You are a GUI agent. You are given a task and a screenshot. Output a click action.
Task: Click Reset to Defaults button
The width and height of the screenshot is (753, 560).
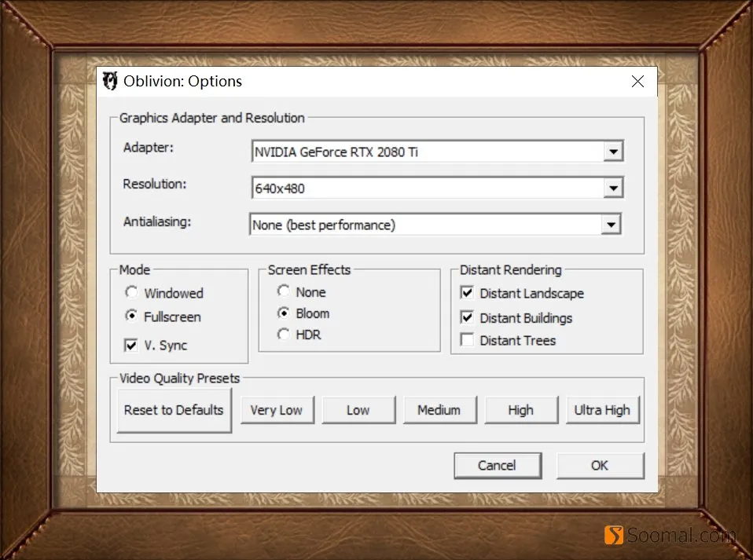174,410
